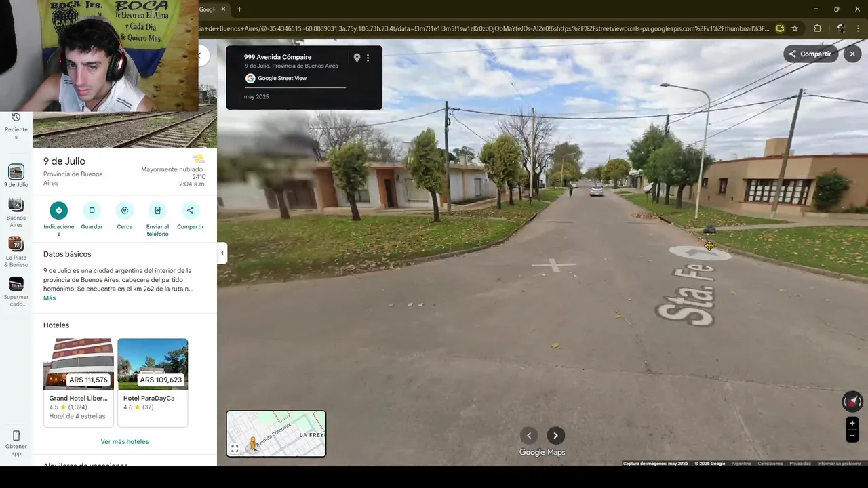Close Street View with the X button

tap(852, 54)
